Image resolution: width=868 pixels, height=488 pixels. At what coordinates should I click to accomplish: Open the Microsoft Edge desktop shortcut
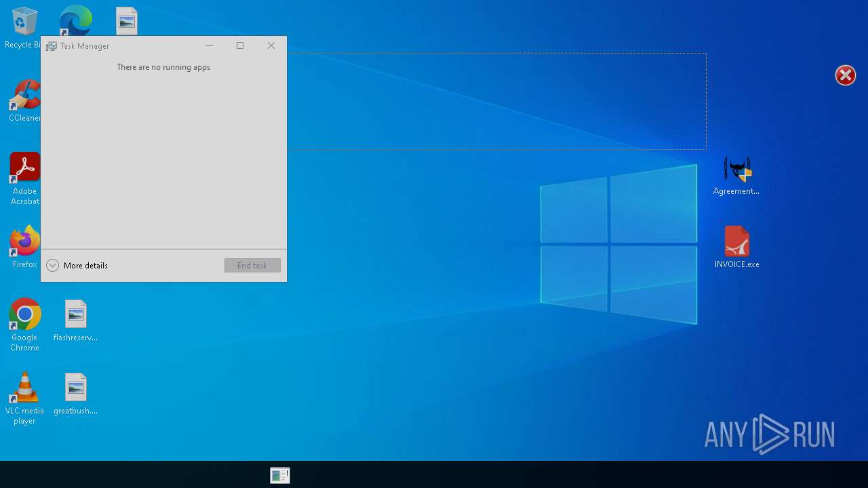coord(75,20)
